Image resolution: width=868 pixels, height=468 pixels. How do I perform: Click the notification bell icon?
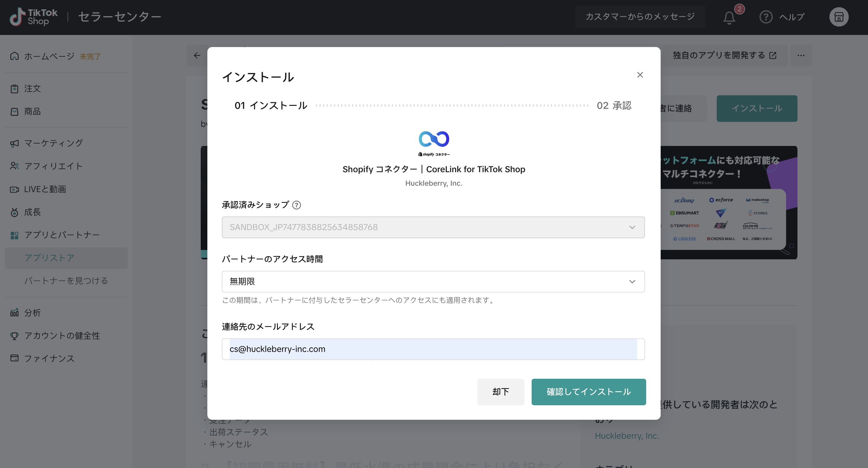tap(729, 17)
